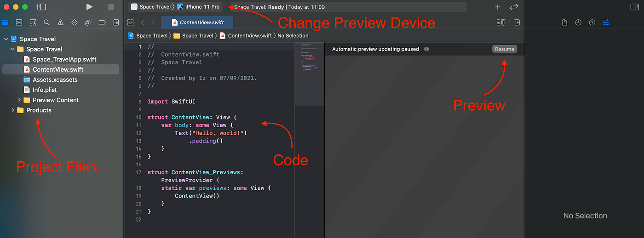
Task: Toggle the navigator sidebar visibility icon
Action: 41,7
